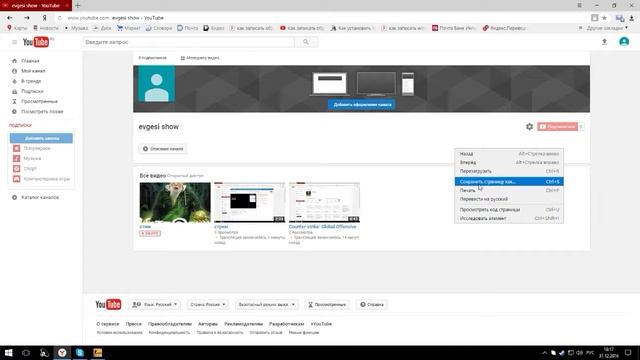Click the Описание канала button
The image size is (640, 360).
[x=163, y=149]
